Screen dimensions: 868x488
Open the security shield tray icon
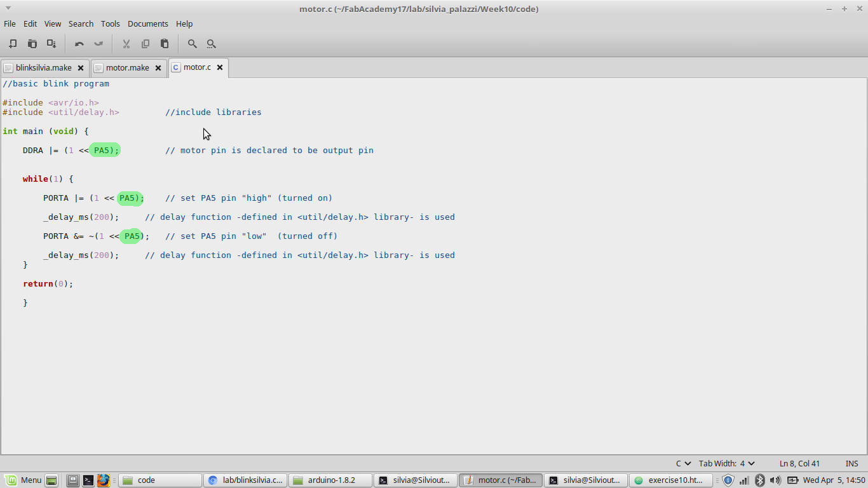coord(728,480)
